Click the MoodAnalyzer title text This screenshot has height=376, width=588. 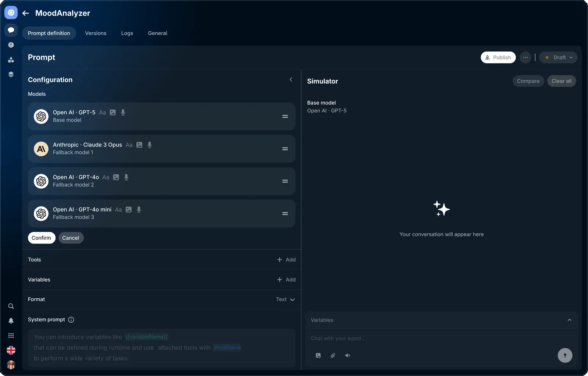pos(62,13)
